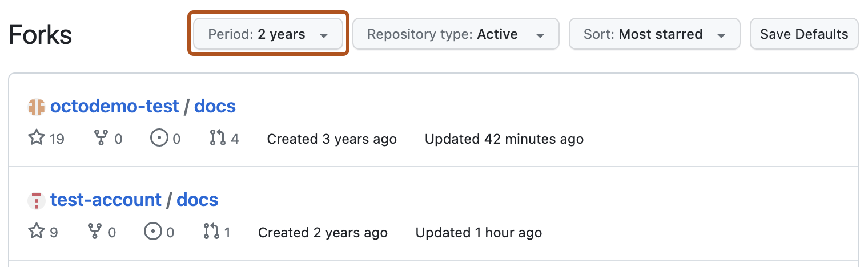Click the octodemo-test avatar icon
Image resolution: width=868 pixels, height=267 pixels.
tap(36, 107)
